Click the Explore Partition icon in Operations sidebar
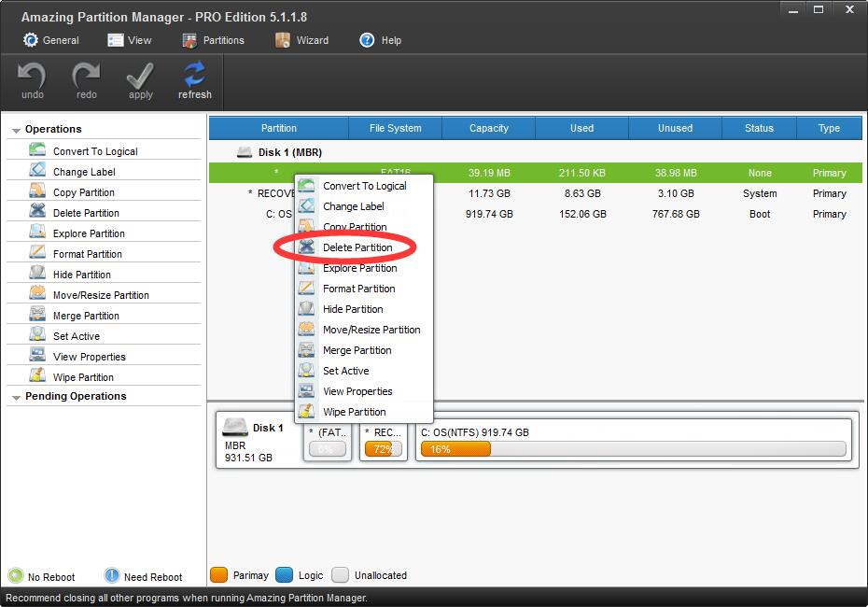This screenshot has width=868, height=607. pyautogui.click(x=37, y=232)
